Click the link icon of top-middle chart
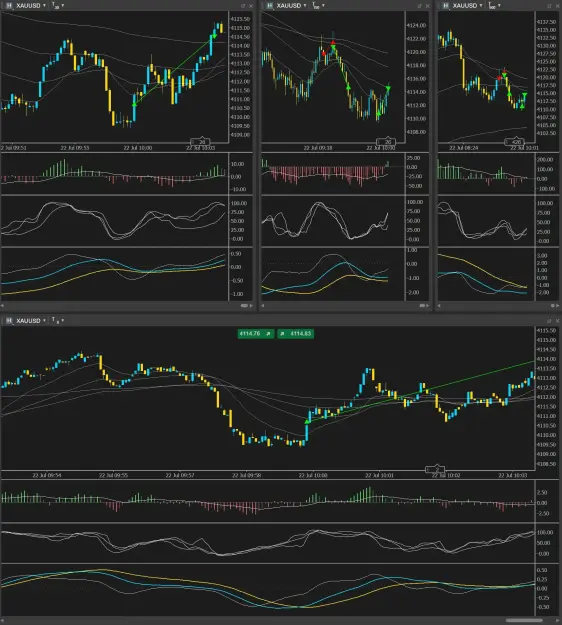 (270, 6)
